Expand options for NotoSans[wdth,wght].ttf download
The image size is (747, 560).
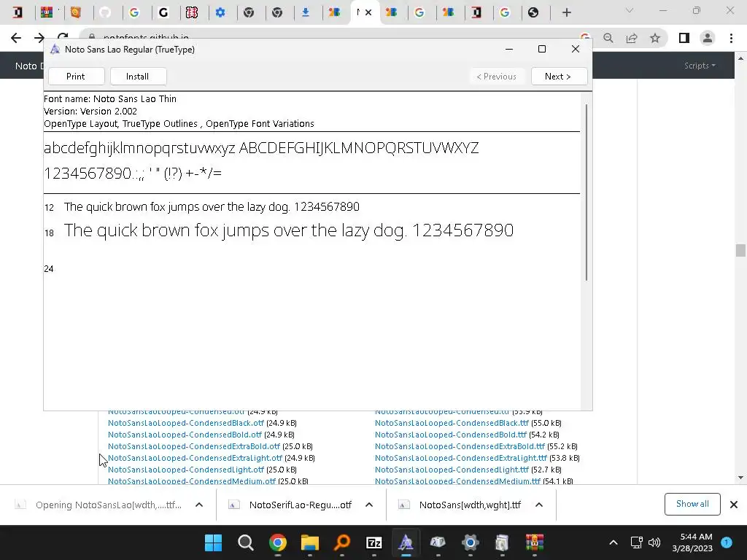click(x=539, y=505)
